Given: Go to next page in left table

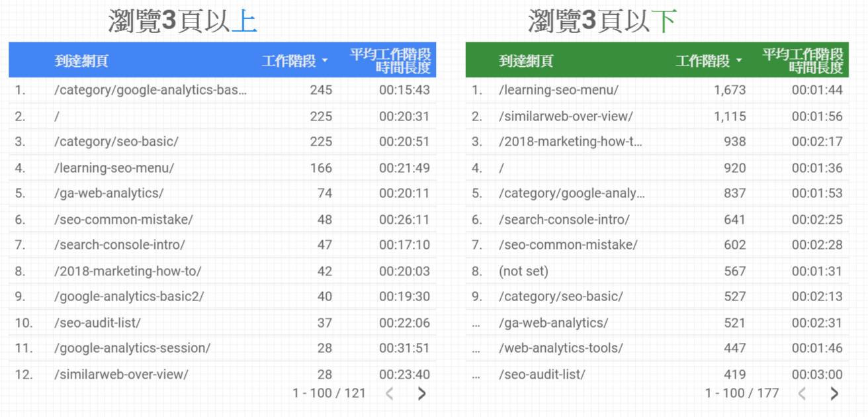Looking at the screenshot, I should coord(421,394).
